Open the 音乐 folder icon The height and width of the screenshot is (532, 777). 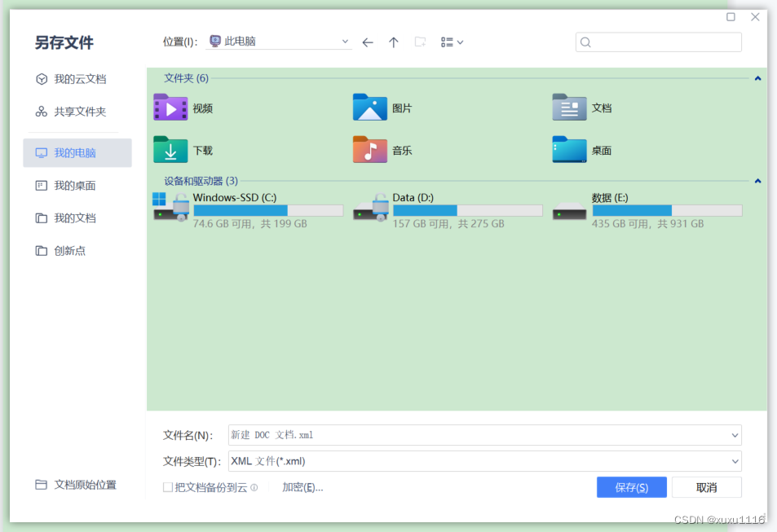[369, 150]
